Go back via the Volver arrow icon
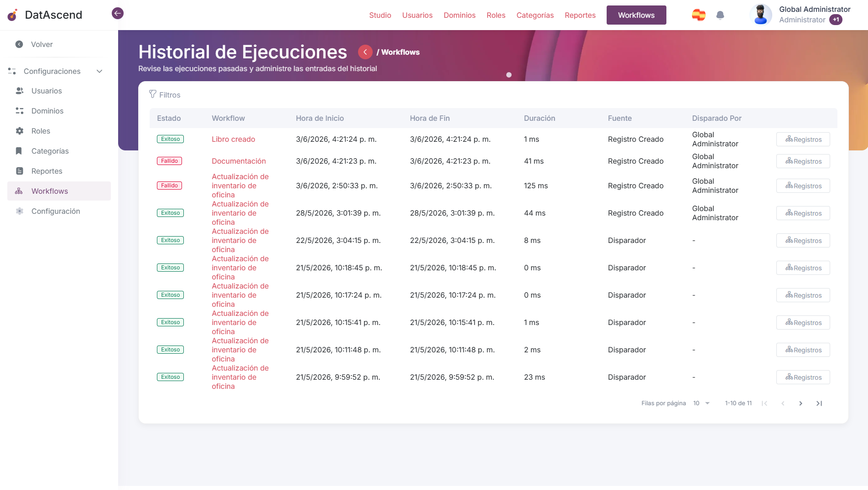This screenshot has height=490, width=868. click(x=19, y=44)
